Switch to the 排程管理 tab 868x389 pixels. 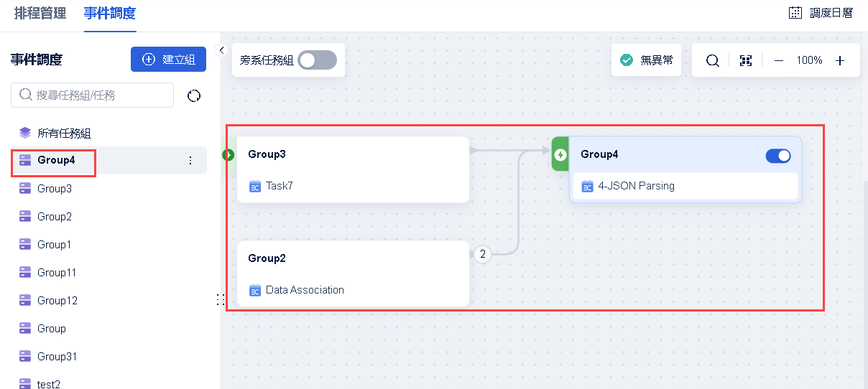40,13
